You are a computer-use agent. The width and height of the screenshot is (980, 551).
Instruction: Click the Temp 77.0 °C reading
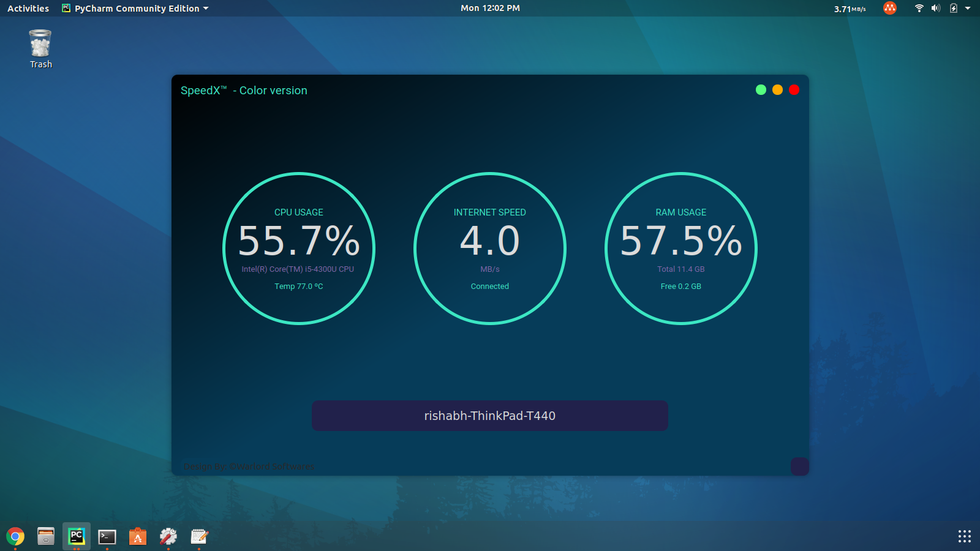pos(299,287)
